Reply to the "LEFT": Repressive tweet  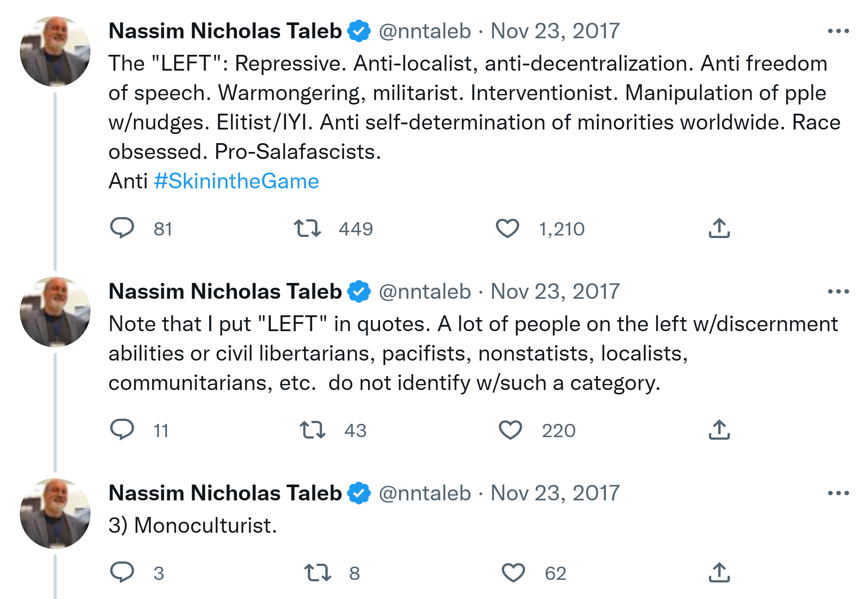[x=122, y=228]
